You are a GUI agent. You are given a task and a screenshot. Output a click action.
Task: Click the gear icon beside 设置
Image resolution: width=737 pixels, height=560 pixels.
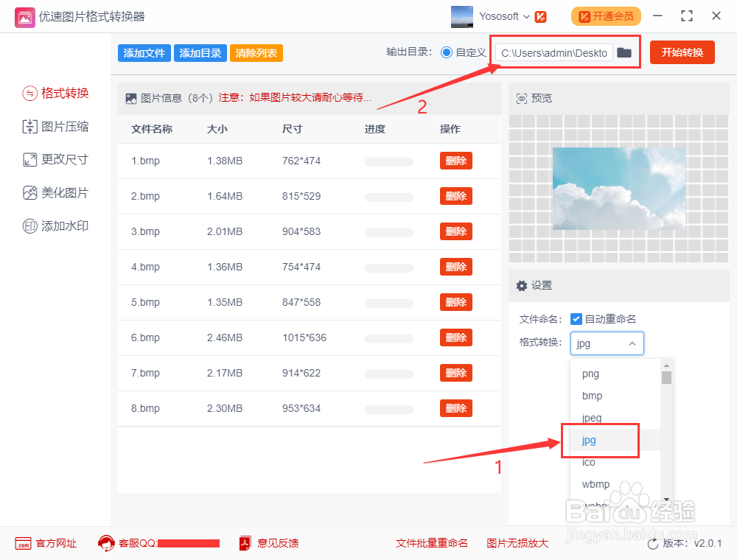coord(521,286)
